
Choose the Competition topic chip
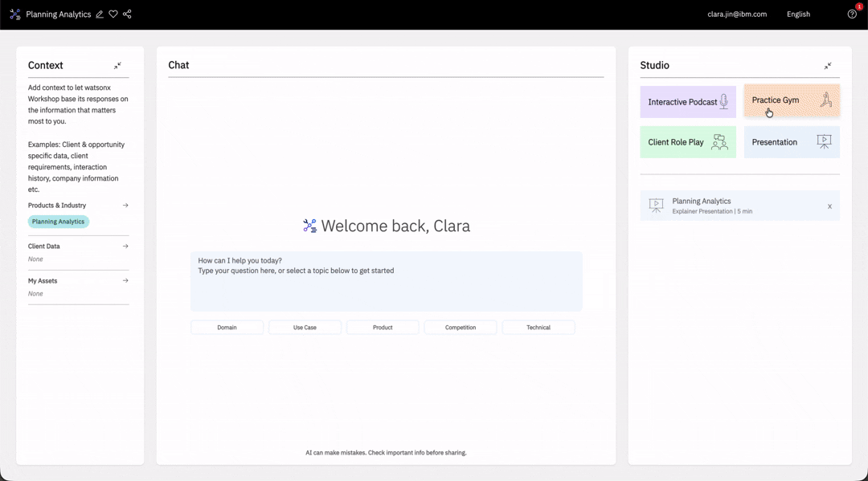click(x=461, y=328)
